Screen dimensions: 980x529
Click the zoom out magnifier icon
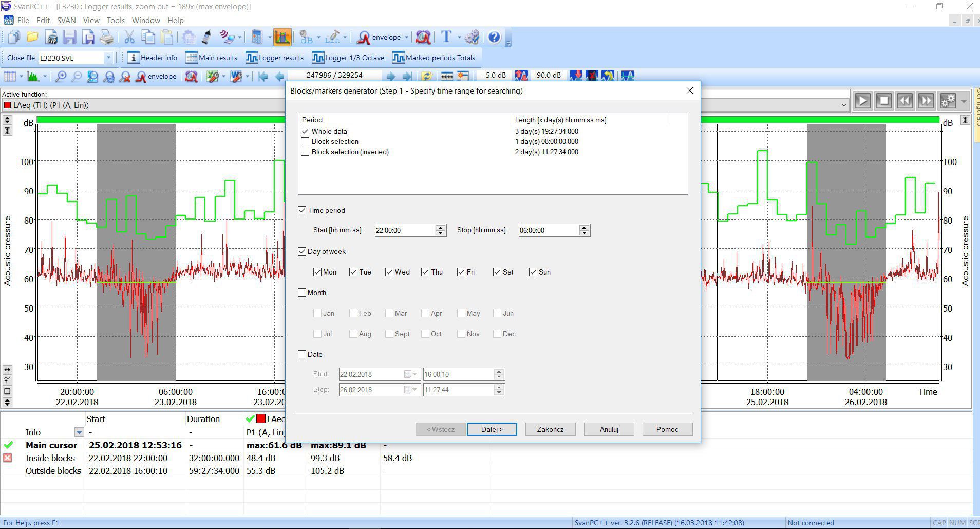coord(77,77)
